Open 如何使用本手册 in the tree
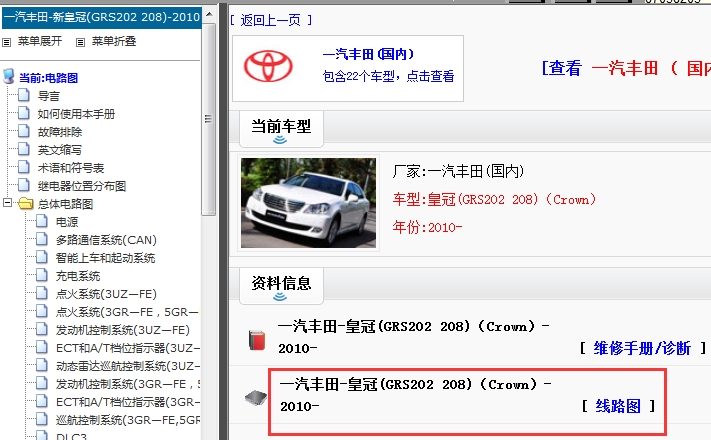 pyautogui.click(x=76, y=114)
